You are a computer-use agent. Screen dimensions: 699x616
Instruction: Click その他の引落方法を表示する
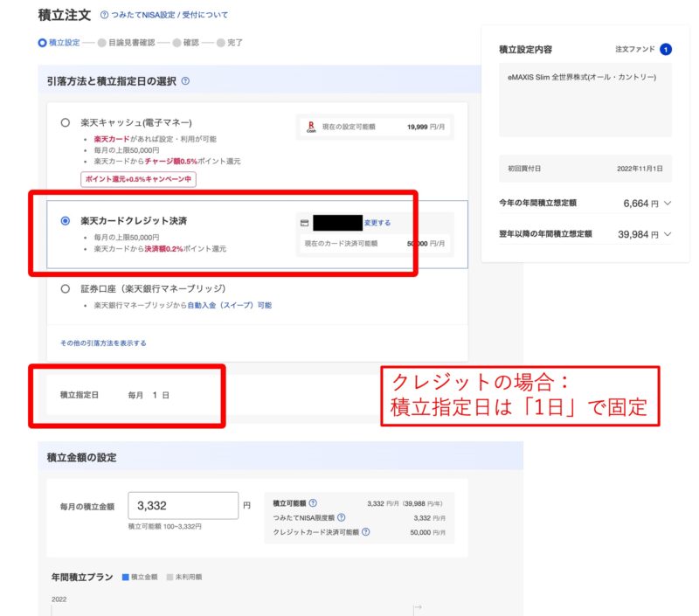point(103,343)
